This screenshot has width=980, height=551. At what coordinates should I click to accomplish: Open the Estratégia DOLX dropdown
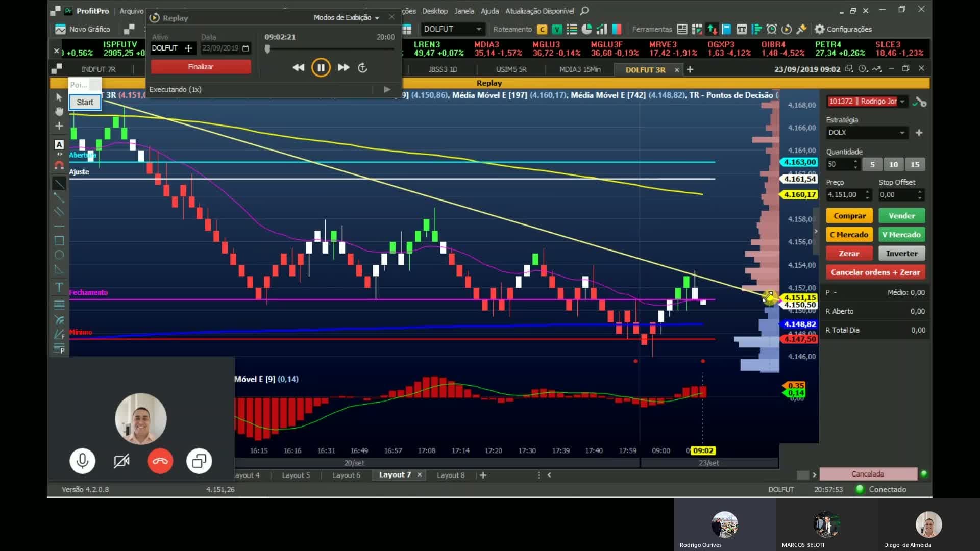pyautogui.click(x=867, y=133)
